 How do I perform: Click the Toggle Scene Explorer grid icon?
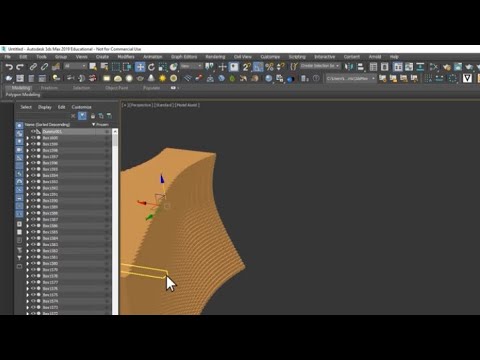coord(373,67)
